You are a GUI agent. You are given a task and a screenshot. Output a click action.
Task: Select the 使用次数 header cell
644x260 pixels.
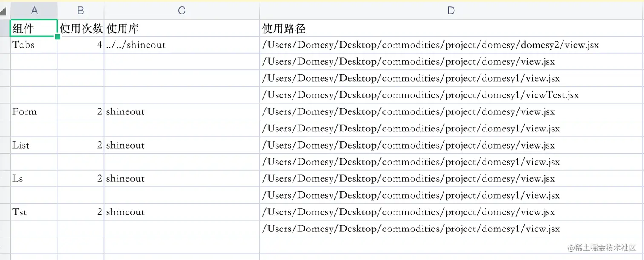coord(81,28)
